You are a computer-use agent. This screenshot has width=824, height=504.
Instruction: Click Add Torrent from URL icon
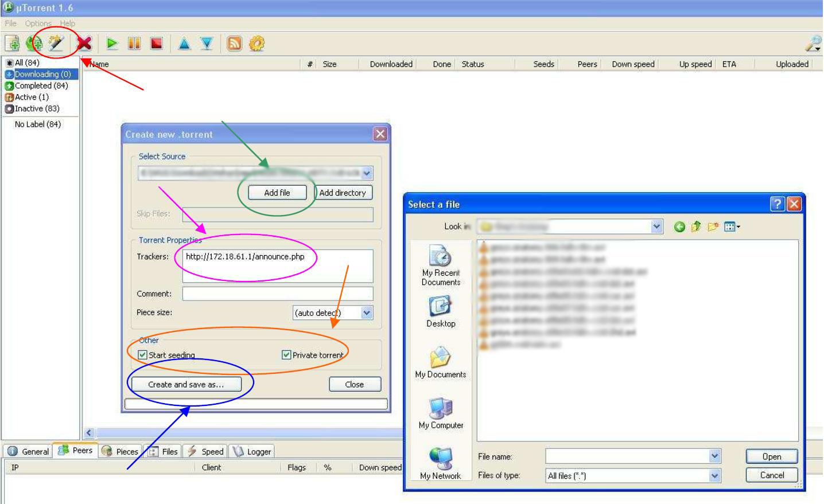(x=34, y=44)
